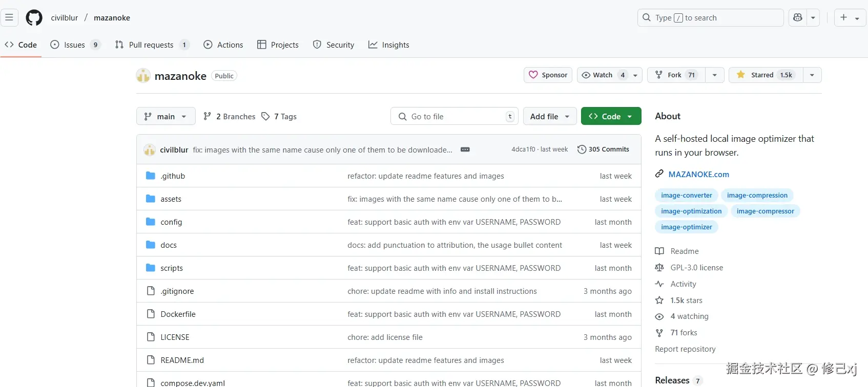This screenshot has height=387, width=868.
Task: Click the folder icon beside scripts
Action: point(151,268)
